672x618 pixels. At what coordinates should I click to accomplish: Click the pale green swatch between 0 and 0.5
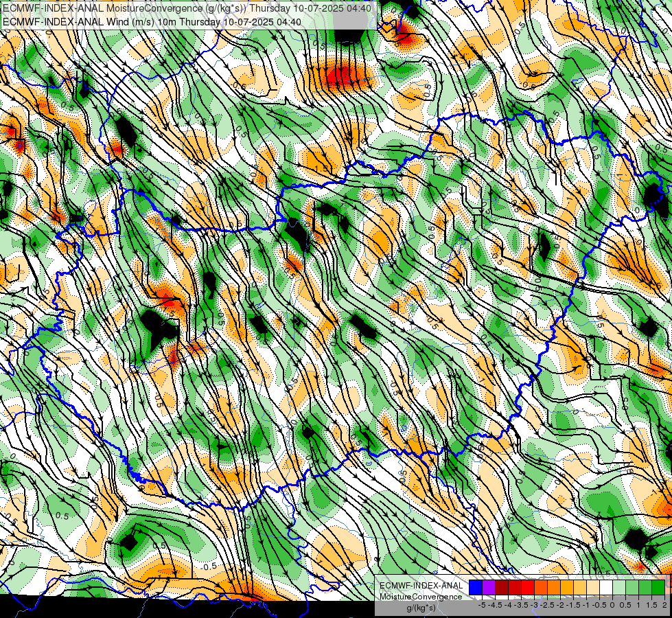tap(619, 587)
